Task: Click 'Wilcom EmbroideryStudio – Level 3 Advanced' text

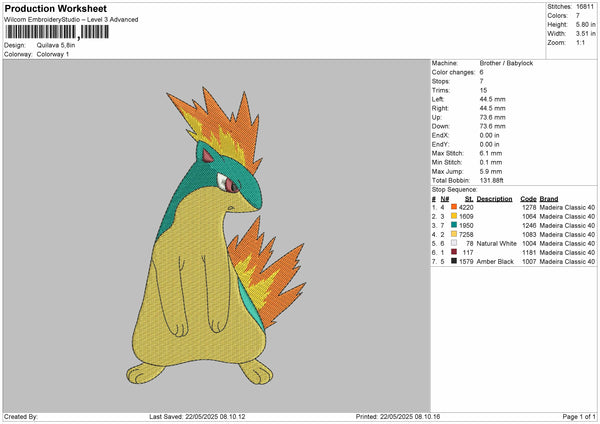Action: [x=71, y=20]
